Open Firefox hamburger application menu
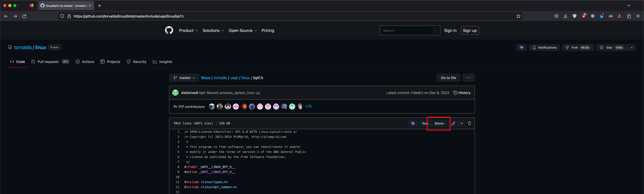Screen dimensions: 644x194 pyautogui.click(x=638, y=16)
